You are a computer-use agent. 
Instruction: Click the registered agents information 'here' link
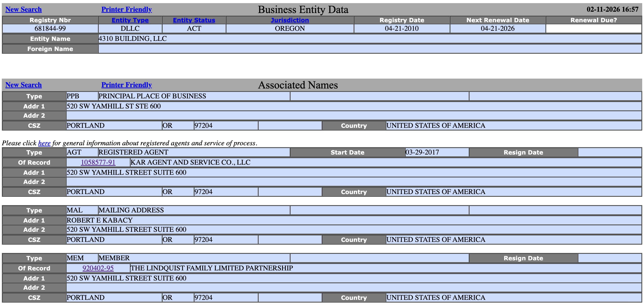tap(44, 143)
